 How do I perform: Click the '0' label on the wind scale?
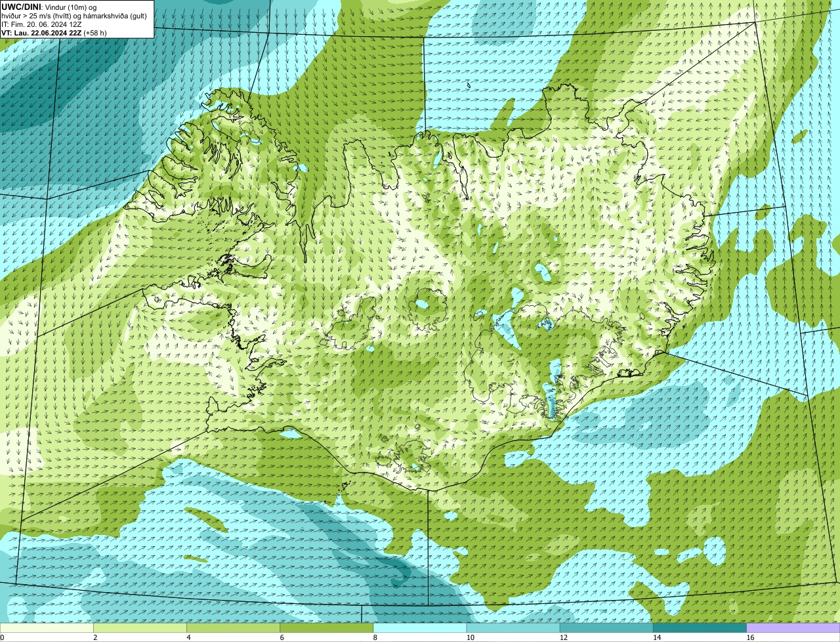point(3,637)
